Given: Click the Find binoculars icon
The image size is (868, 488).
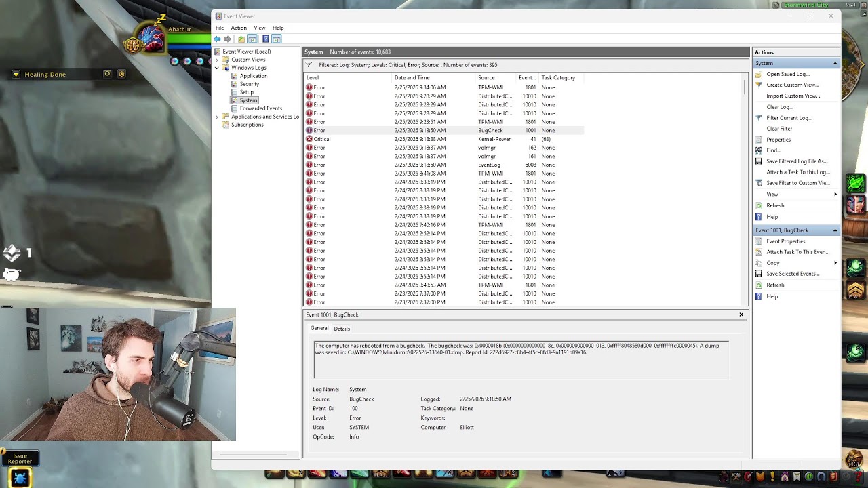Looking at the screenshot, I should tap(759, 150).
